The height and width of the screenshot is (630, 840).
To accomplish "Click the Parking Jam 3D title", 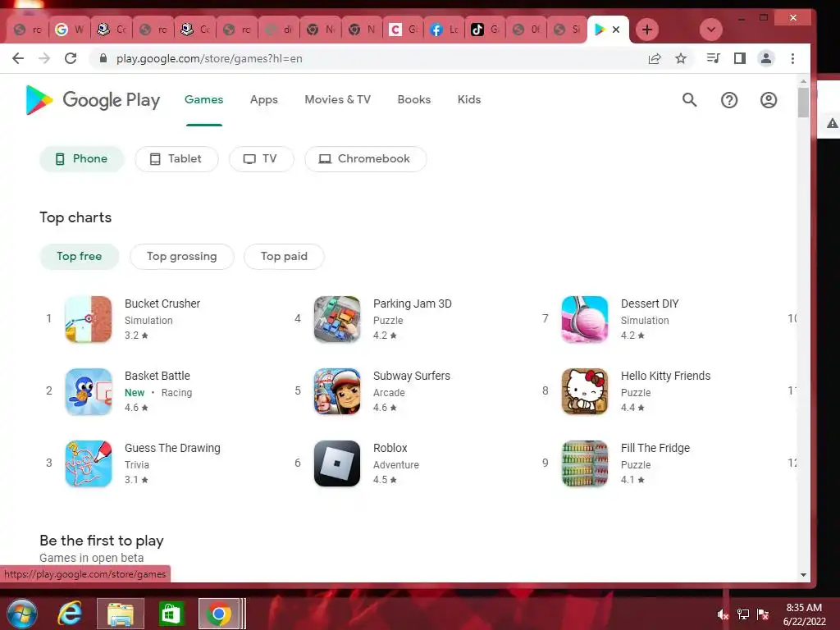I will coord(413,304).
